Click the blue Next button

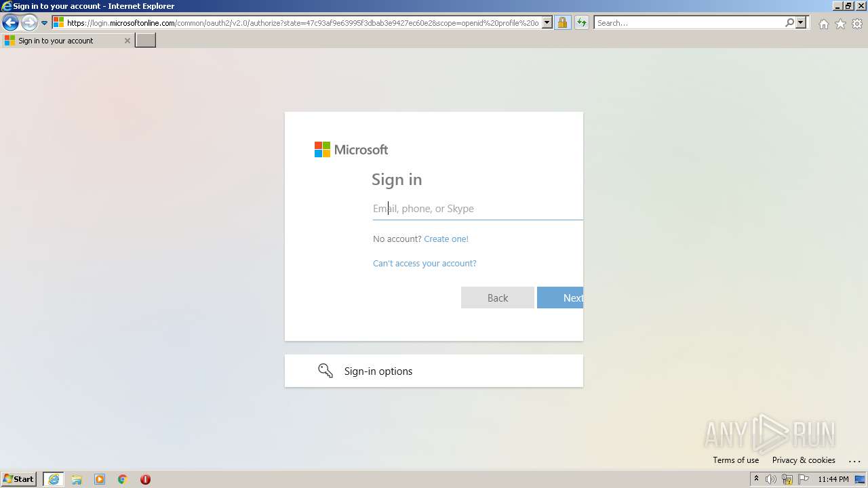click(560, 298)
